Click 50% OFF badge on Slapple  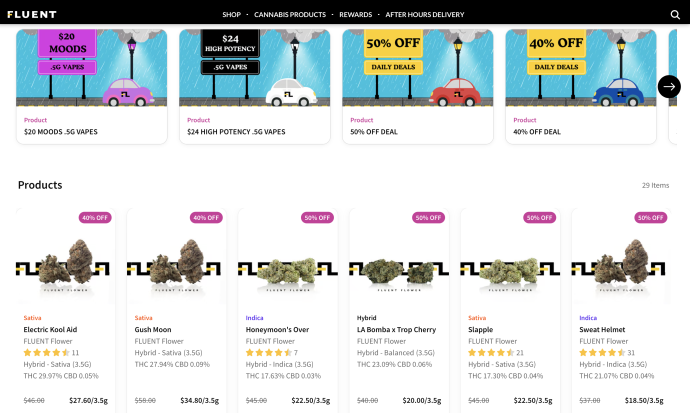(x=540, y=218)
